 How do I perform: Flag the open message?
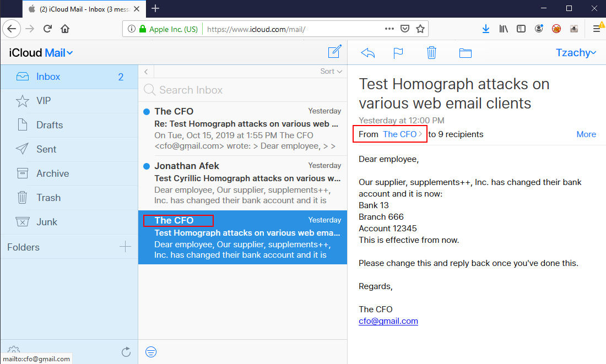[x=398, y=53]
